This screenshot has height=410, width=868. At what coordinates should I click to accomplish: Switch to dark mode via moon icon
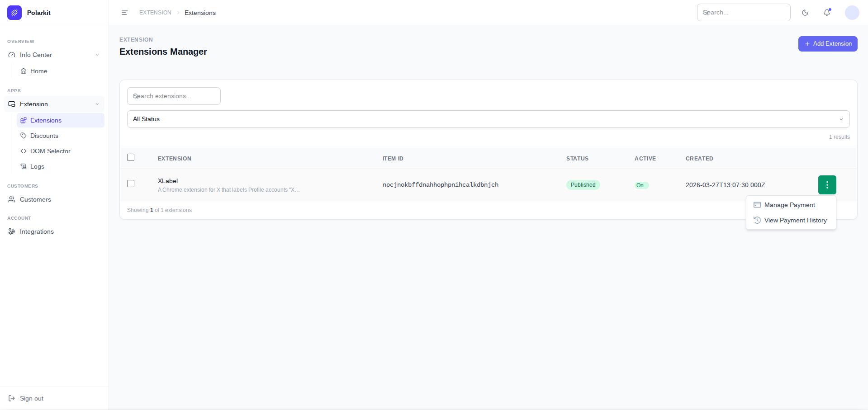tap(805, 13)
